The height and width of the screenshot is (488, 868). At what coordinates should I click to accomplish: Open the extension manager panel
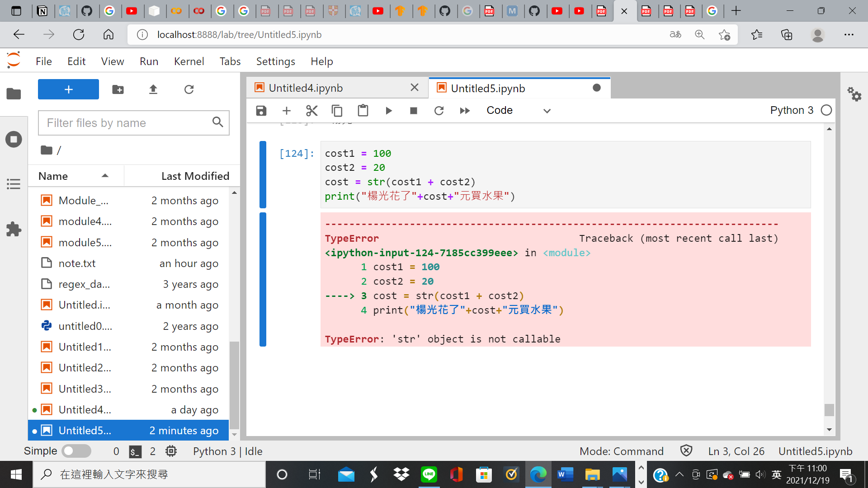(14, 230)
